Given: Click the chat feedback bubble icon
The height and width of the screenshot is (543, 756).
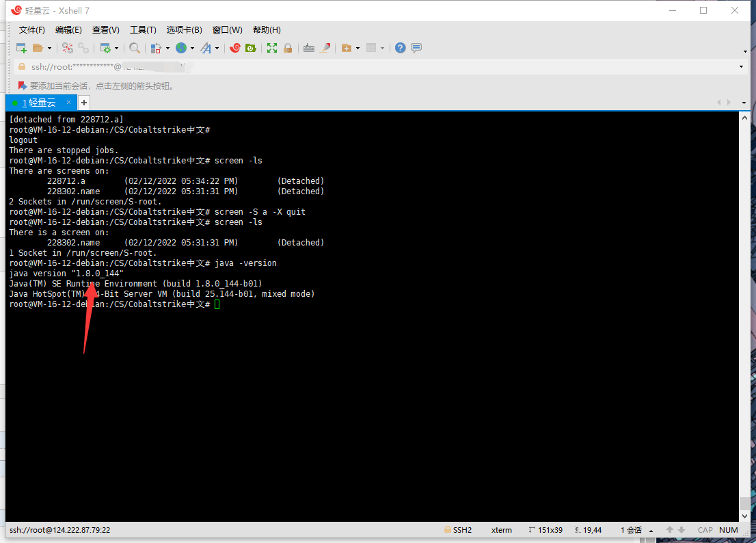Looking at the screenshot, I should (416, 48).
